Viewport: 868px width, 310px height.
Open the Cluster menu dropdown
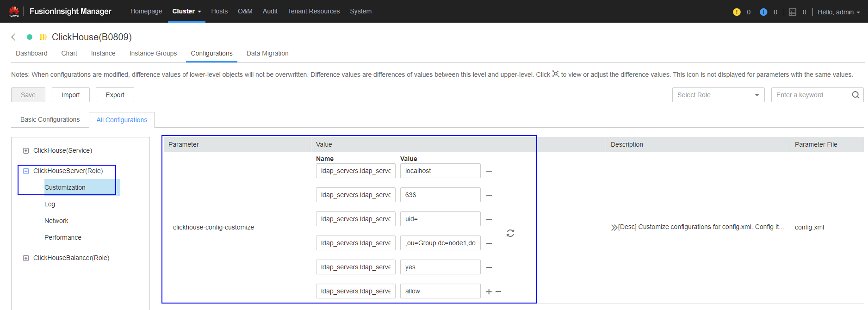point(186,11)
